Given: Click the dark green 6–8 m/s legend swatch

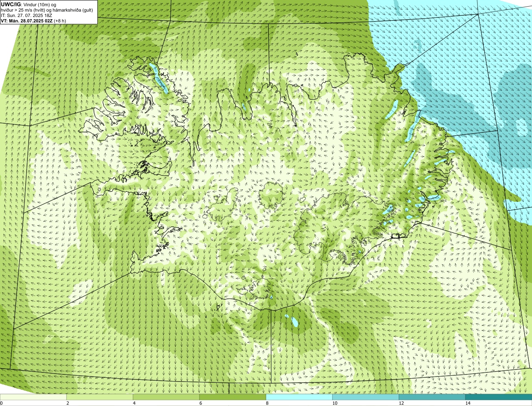Looking at the screenshot, I should [x=233, y=397].
